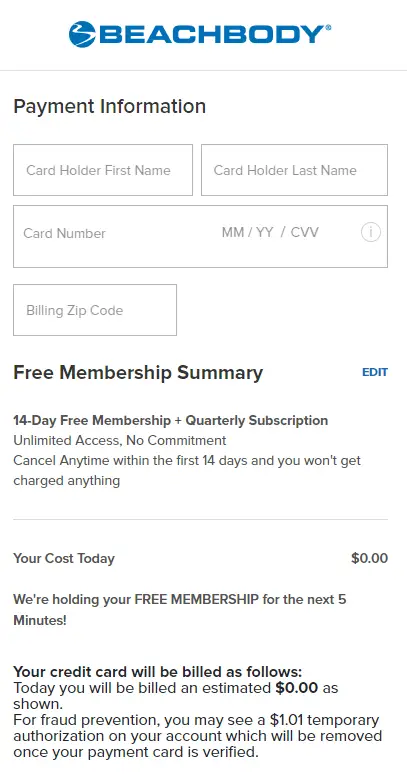Click the Payment Information heading
This screenshot has width=407, height=776.
point(109,106)
